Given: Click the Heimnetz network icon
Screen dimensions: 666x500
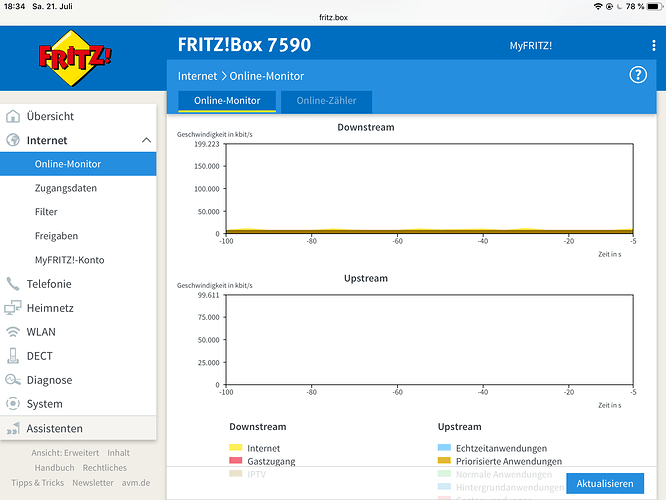Looking at the screenshot, I should coord(13,308).
